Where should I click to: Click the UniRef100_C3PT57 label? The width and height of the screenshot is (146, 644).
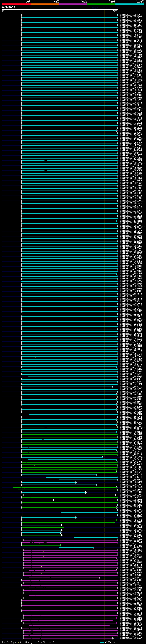pyautogui.click(x=131, y=253)
